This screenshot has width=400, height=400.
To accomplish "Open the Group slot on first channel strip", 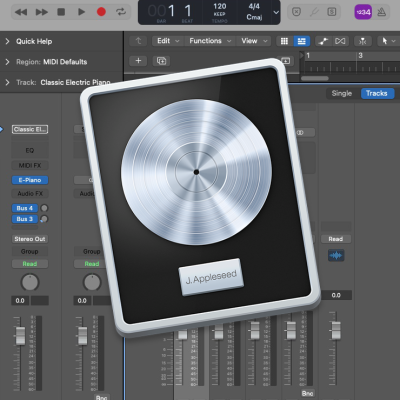I will point(30,251).
